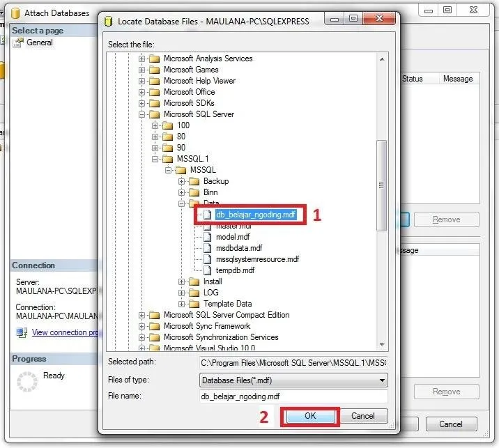Select Microsoft SDKs folder label
This screenshot has width=499, height=448.
pyautogui.click(x=189, y=103)
